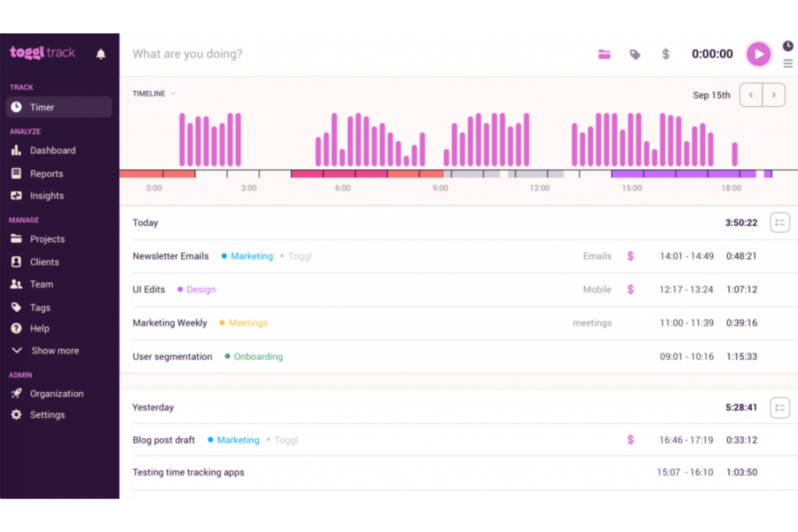Go to next day arrow
This screenshot has width=798, height=532.
pyautogui.click(x=774, y=95)
